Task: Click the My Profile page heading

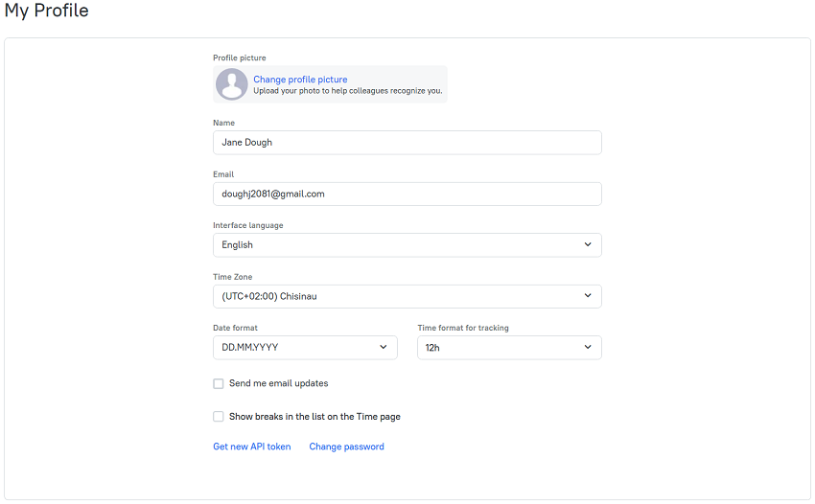Action: (x=47, y=11)
